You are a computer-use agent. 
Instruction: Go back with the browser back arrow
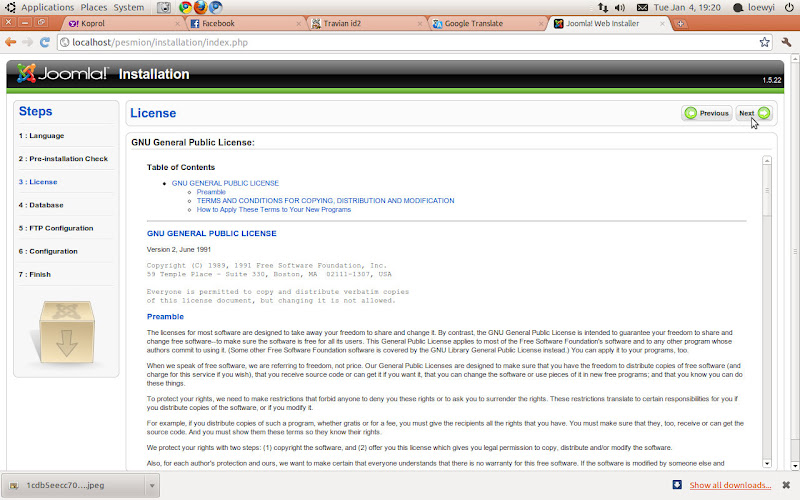coord(11,42)
